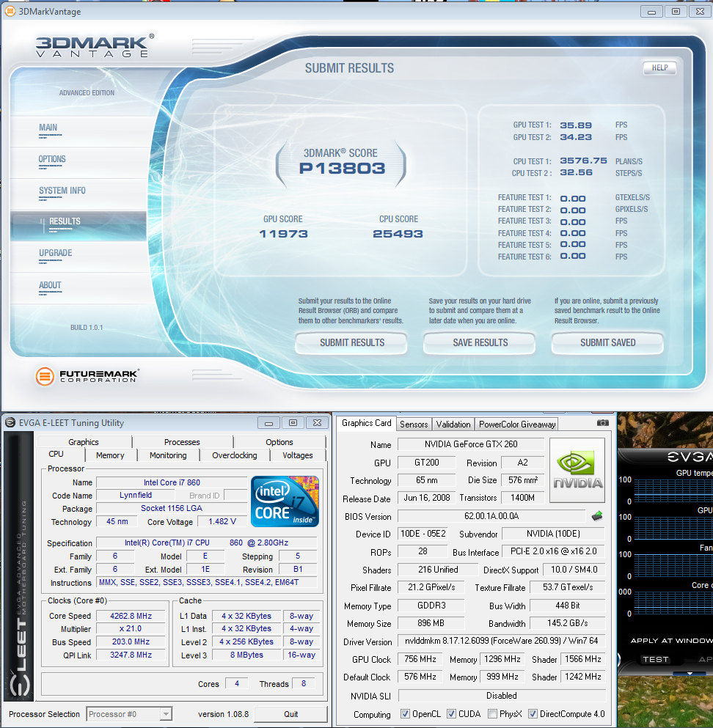713x728 pixels.
Task: Toggle the CUDA checkbox
Action: pos(451,714)
